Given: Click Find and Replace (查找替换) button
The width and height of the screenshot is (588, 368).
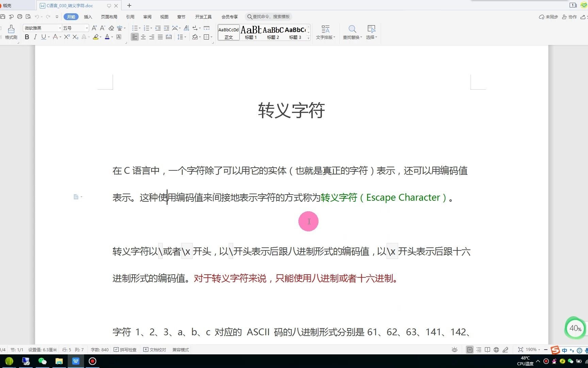Looking at the screenshot, I should 352,32.
